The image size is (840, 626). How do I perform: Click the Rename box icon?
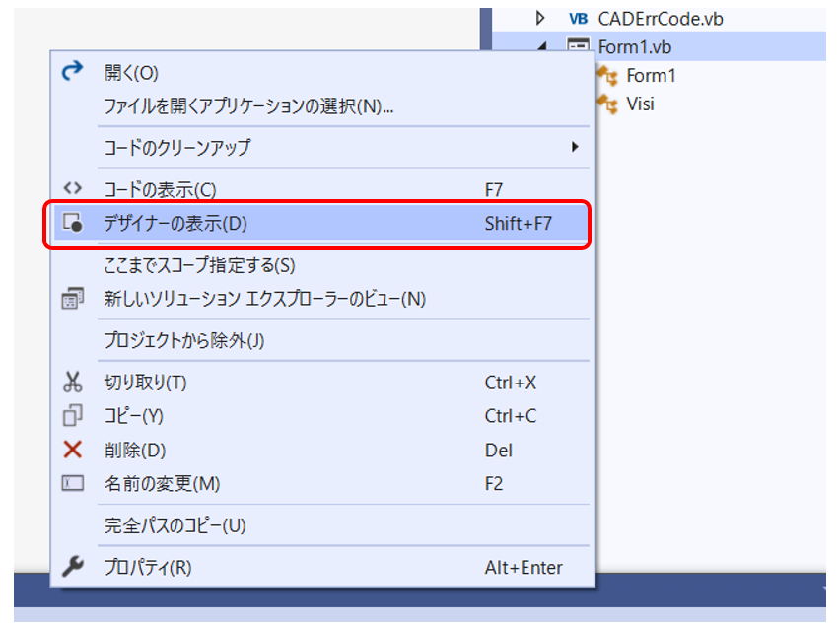(72, 484)
